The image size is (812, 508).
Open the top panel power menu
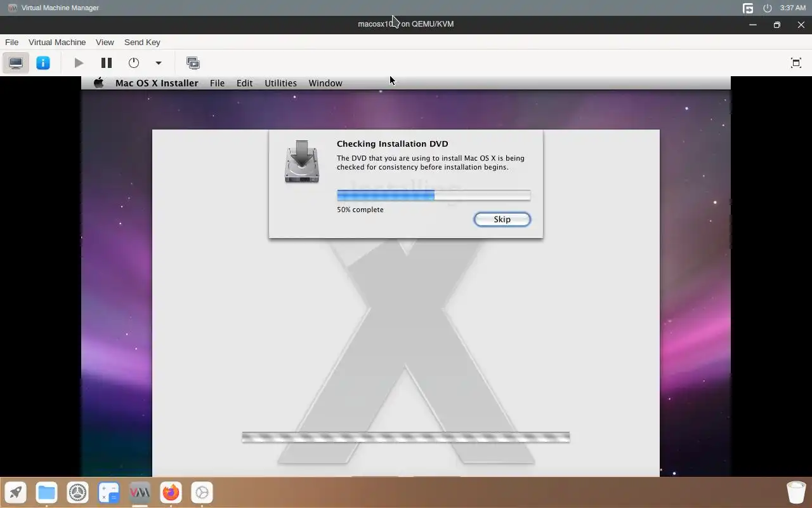click(768, 8)
